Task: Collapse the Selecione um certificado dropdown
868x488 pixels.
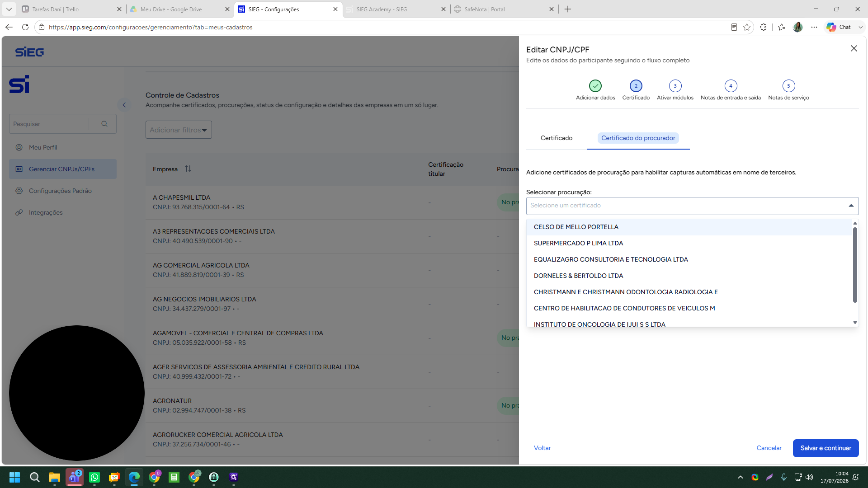Action: coord(851,206)
